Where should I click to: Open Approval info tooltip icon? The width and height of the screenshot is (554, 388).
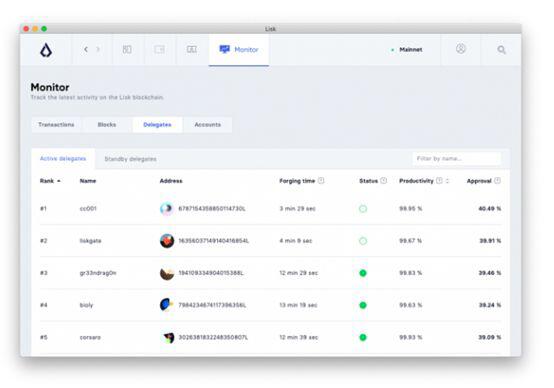coord(497,181)
